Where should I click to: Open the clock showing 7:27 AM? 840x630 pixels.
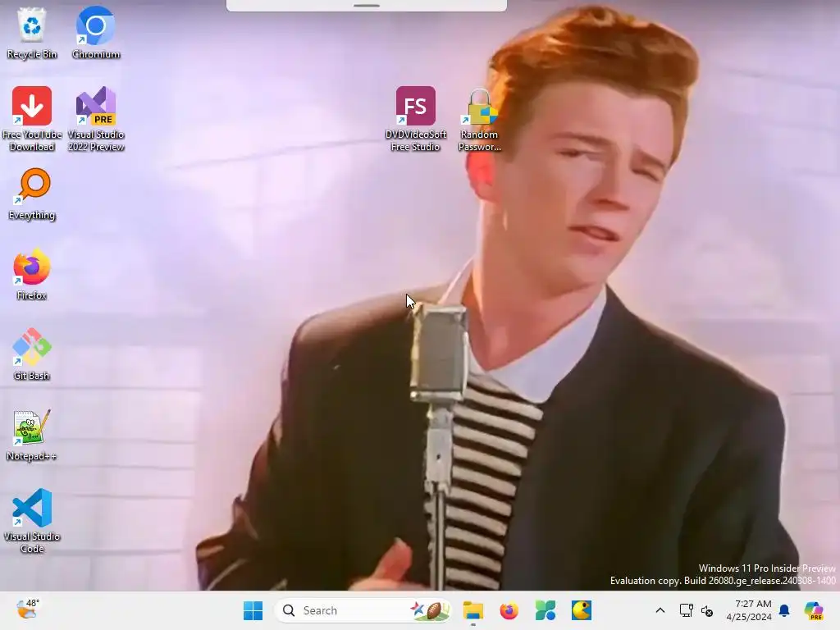tap(748, 610)
